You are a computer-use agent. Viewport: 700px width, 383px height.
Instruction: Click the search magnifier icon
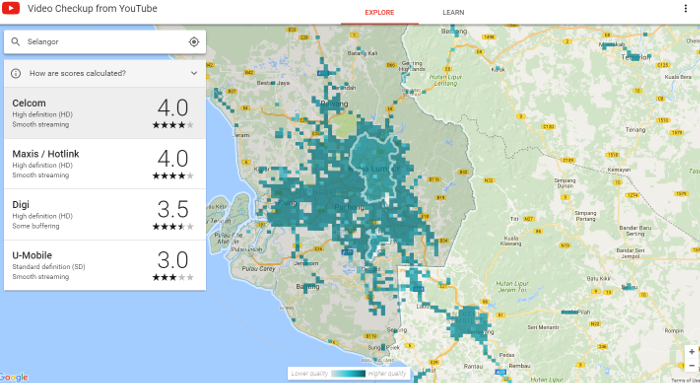16,42
